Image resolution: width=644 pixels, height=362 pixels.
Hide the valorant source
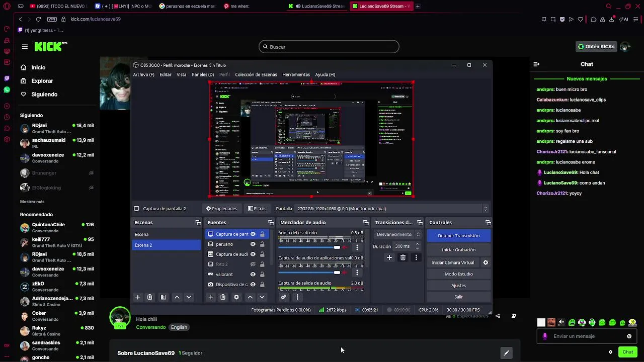[x=253, y=275]
